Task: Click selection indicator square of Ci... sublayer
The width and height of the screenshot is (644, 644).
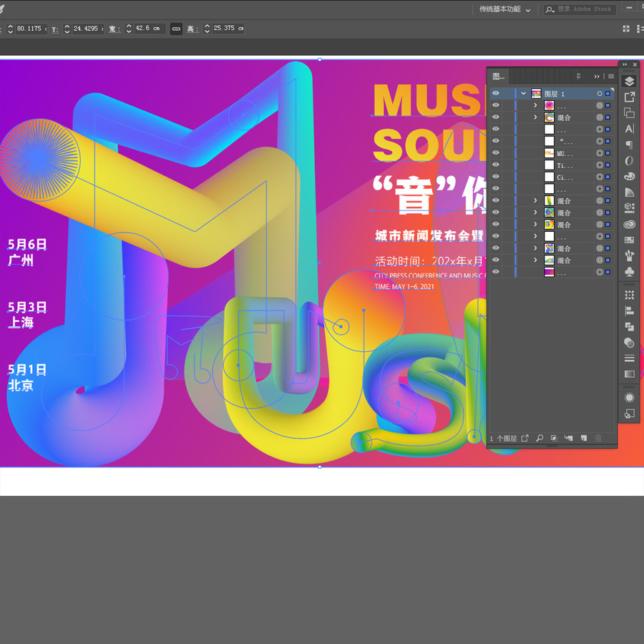Action: click(x=608, y=177)
